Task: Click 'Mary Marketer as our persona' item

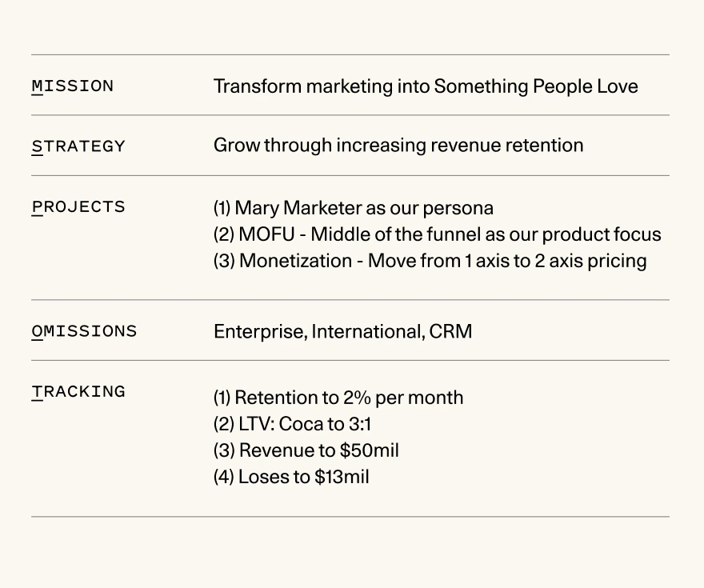Action: [x=354, y=208]
